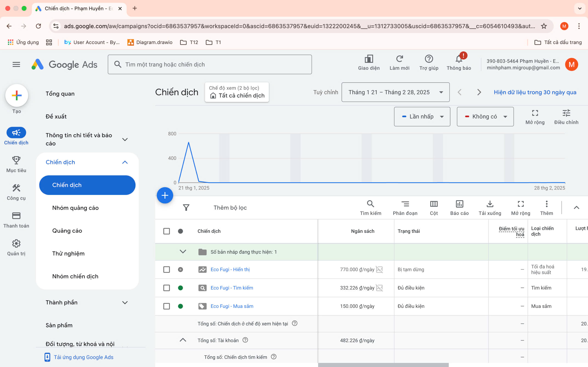The image size is (588, 367).
Task: Click the campaign search input field
Action: (210, 64)
